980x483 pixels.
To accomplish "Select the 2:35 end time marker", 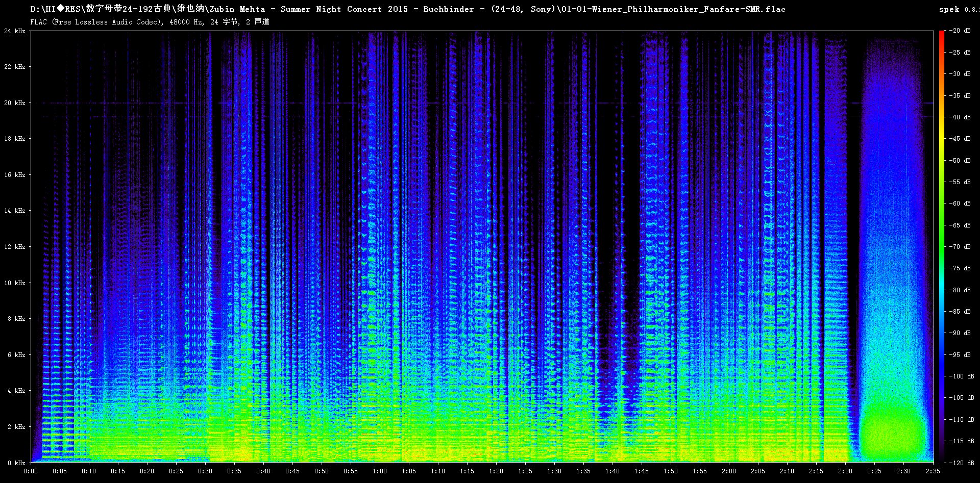I will [x=933, y=471].
